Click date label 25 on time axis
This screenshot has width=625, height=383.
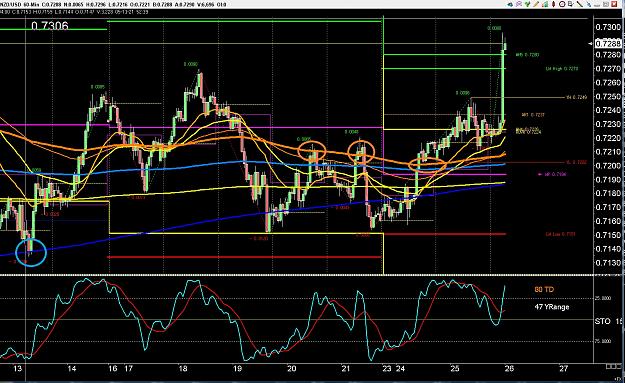click(455, 369)
